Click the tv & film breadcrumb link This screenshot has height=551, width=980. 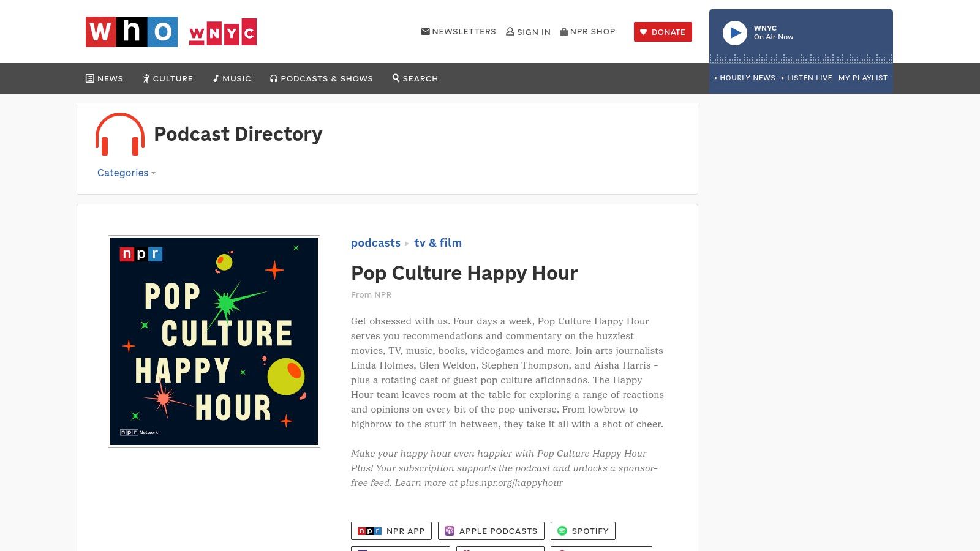pyautogui.click(x=438, y=242)
